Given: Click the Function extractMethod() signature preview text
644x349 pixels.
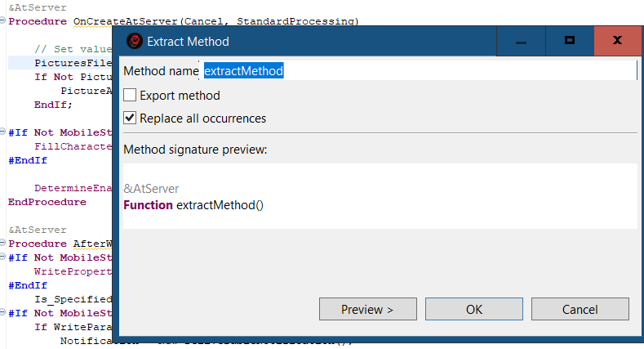Looking at the screenshot, I should 193,205.
